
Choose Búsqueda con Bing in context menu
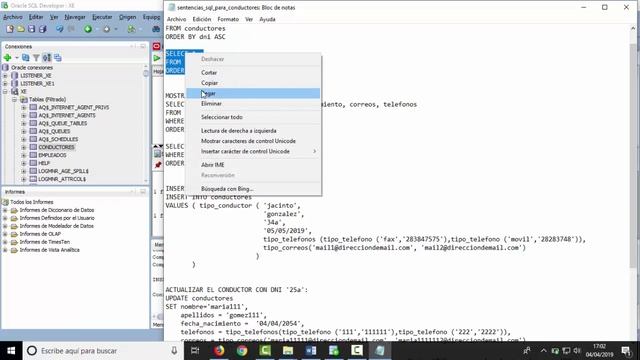pos(253,189)
